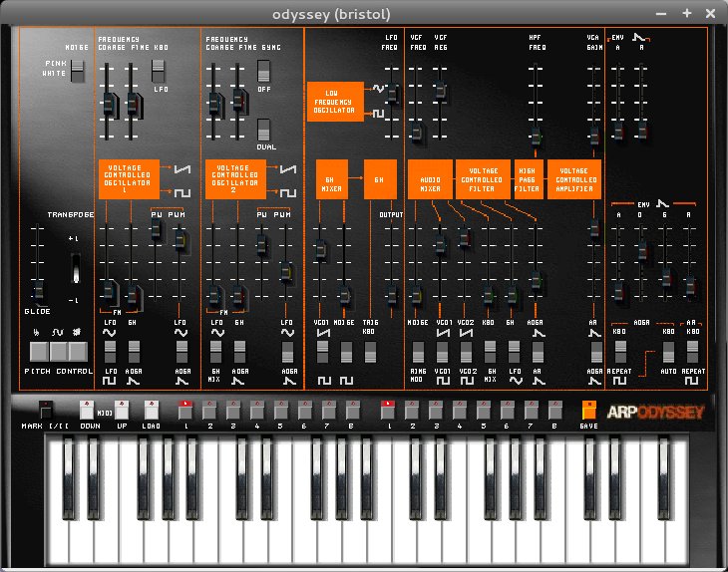Select button 4 in right memory group
Viewport: 728px width, 572px height.
pyautogui.click(x=459, y=411)
